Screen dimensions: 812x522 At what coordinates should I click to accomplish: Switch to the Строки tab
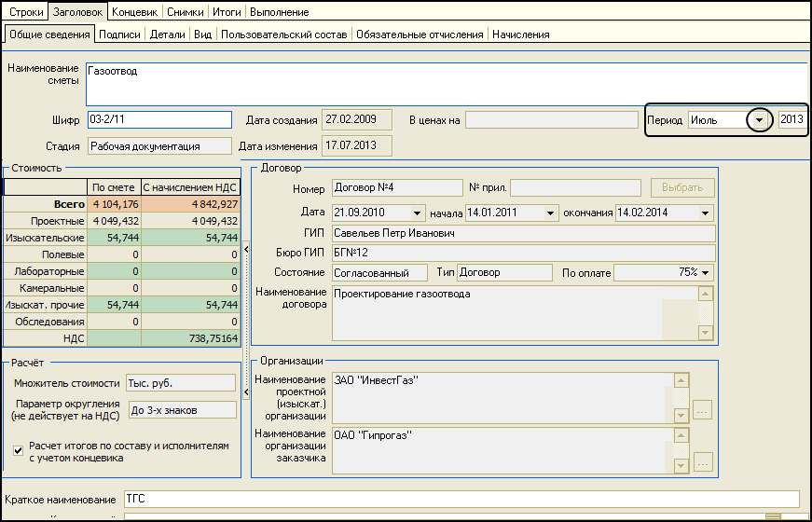tap(26, 12)
